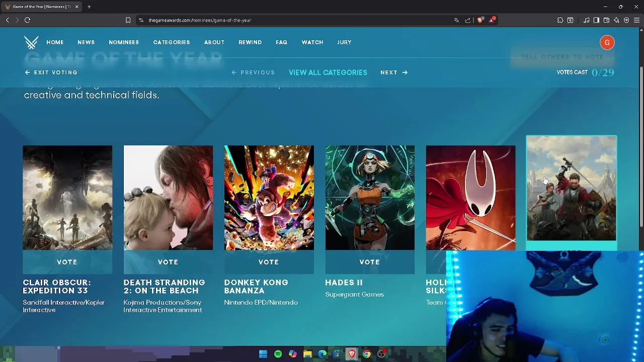
Task: Vote for Hades II
Action: click(x=370, y=262)
